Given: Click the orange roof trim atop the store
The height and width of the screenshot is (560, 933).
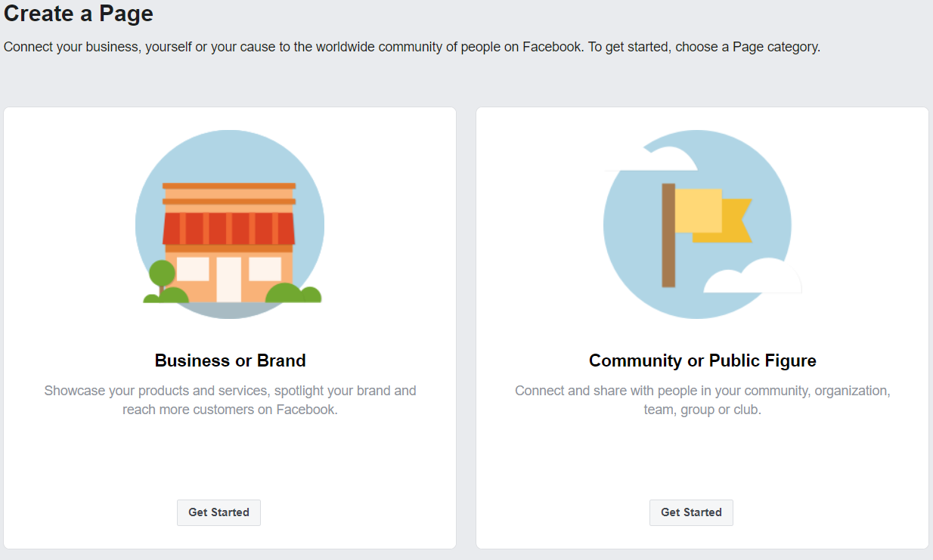Looking at the screenshot, I should pos(229,186).
